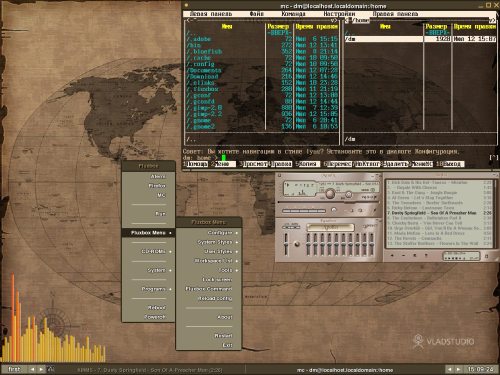Click function key 5 Копия button

coord(309,164)
